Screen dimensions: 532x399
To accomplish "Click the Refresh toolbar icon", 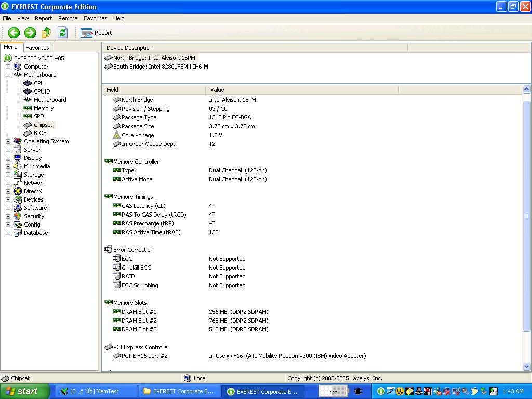I will pos(62,33).
